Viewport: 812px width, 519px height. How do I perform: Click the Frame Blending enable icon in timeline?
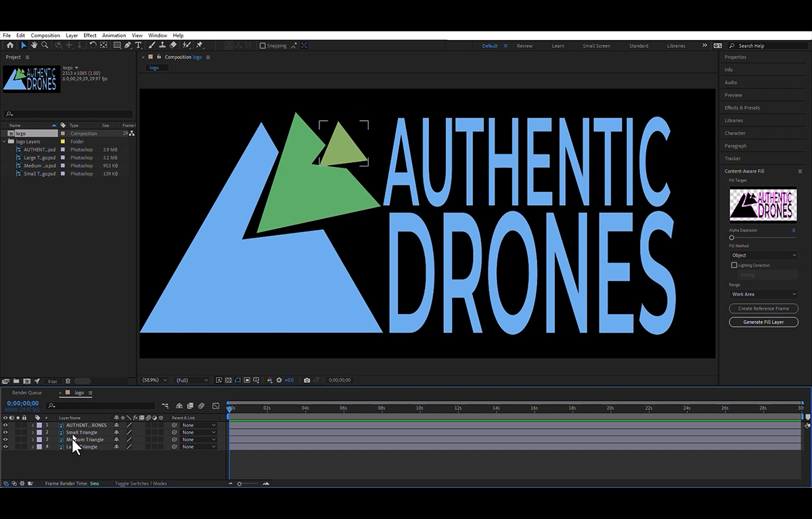pos(190,406)
